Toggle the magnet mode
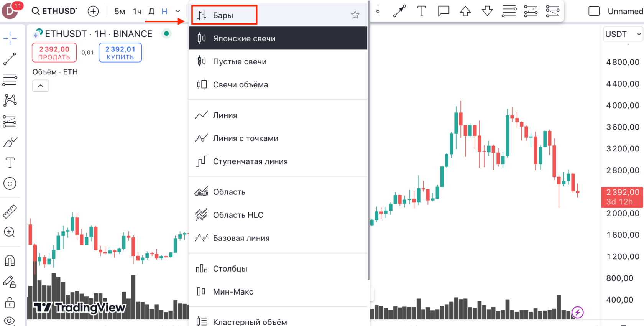644x326 pixels. [10, 261]
